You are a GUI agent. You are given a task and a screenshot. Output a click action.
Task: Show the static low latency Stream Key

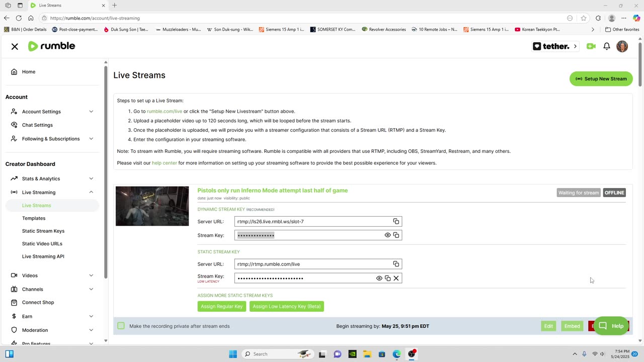point(379,278)
